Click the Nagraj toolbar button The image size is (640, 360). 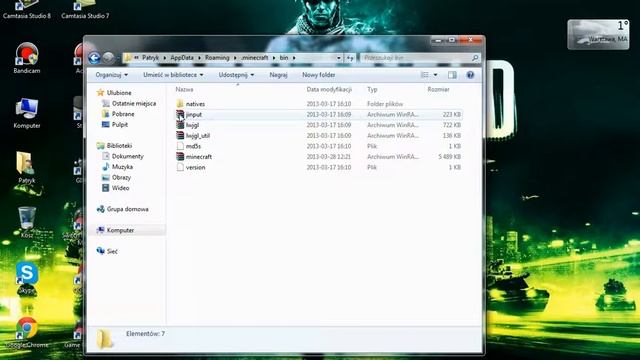pos(278,75)
